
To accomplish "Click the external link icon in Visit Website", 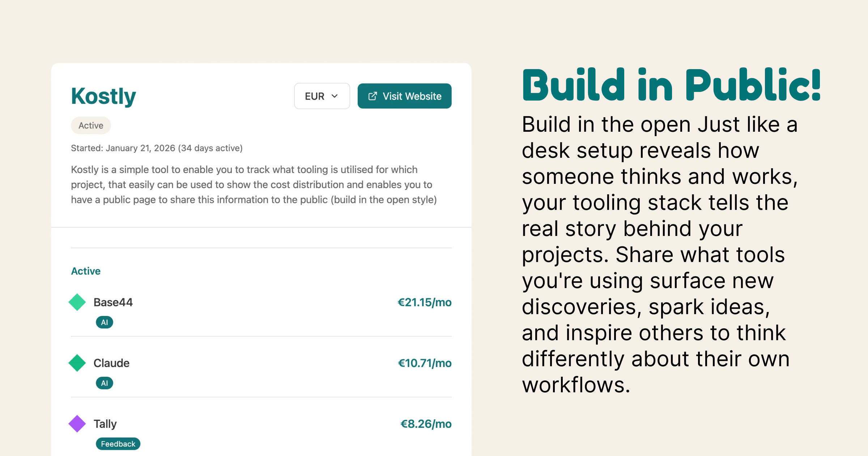I will tap(373, 96).
